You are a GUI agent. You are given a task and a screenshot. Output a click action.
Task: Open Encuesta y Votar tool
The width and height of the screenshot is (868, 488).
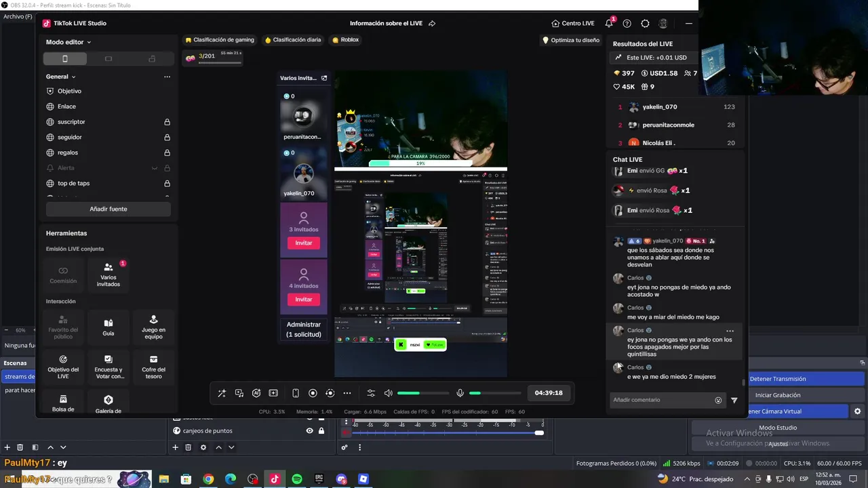click(108, 367)
